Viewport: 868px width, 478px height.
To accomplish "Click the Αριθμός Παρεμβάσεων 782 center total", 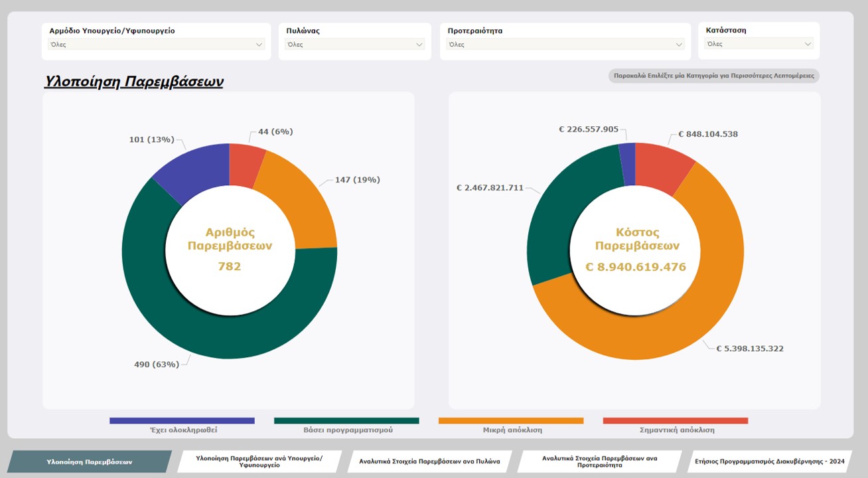I will (230, 250).
